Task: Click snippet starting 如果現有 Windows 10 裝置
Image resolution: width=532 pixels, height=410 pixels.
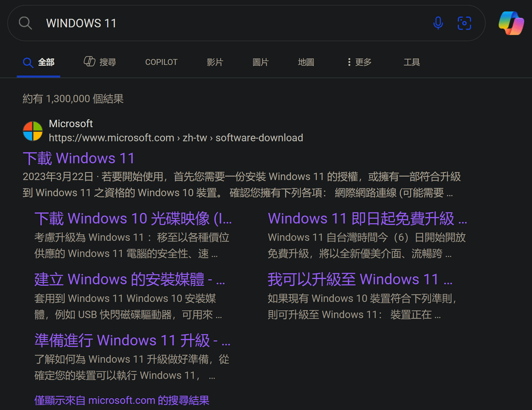Action: tap(362, 306)
